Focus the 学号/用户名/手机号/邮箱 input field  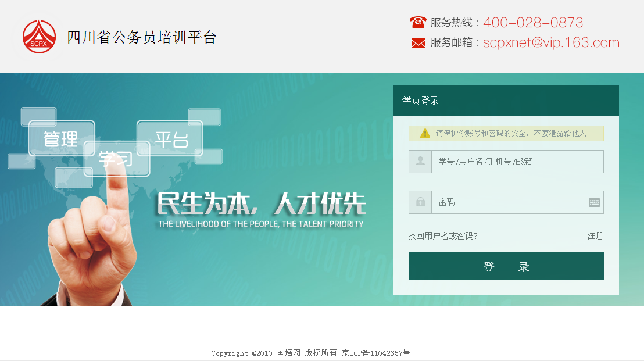pos(516,162)
